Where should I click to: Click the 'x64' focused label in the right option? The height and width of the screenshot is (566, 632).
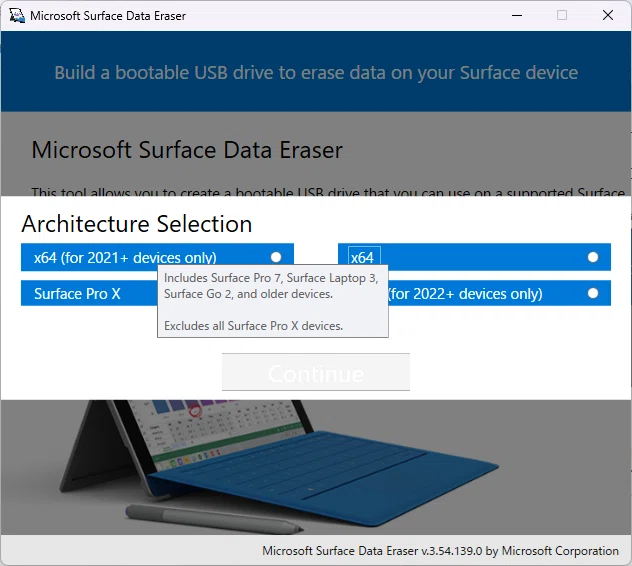(362, 258)
